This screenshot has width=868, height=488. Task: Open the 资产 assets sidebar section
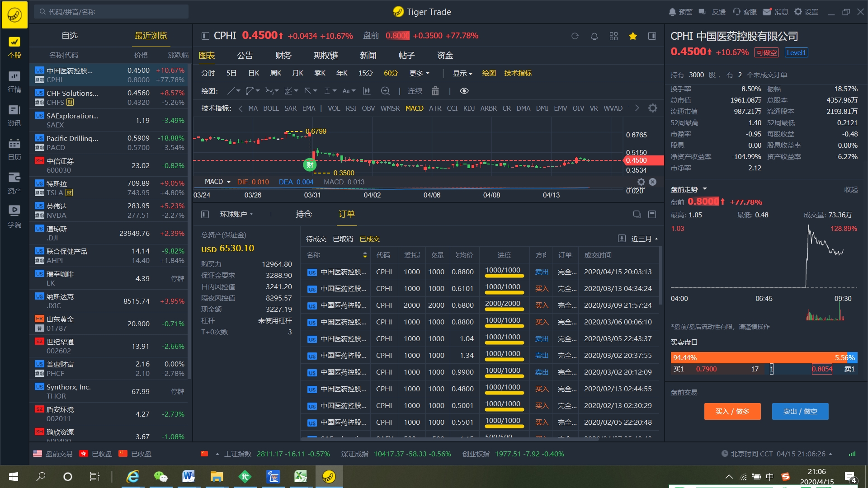click(14, 183)
